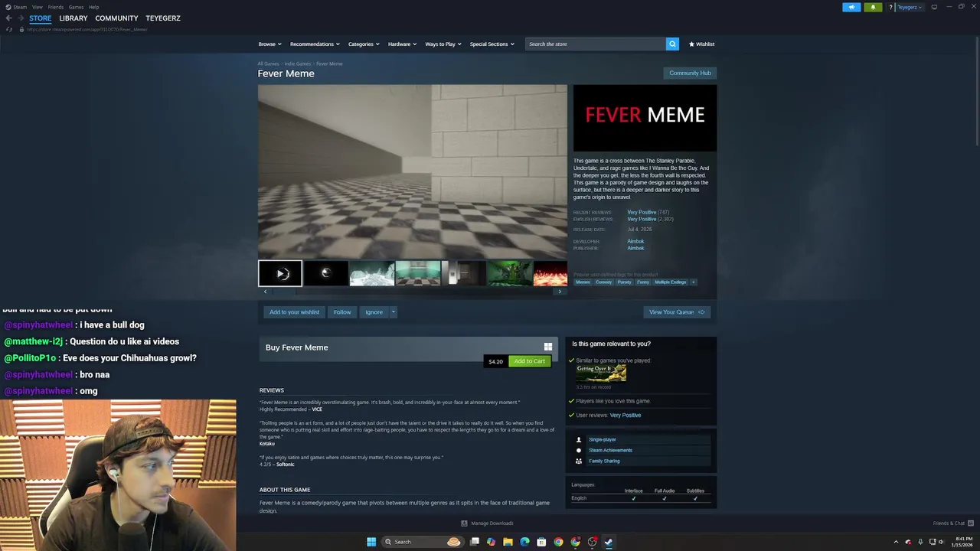Open the TEYEGERZ profile tab
This screenshot has height=551, width=980.
click(163, 18)
